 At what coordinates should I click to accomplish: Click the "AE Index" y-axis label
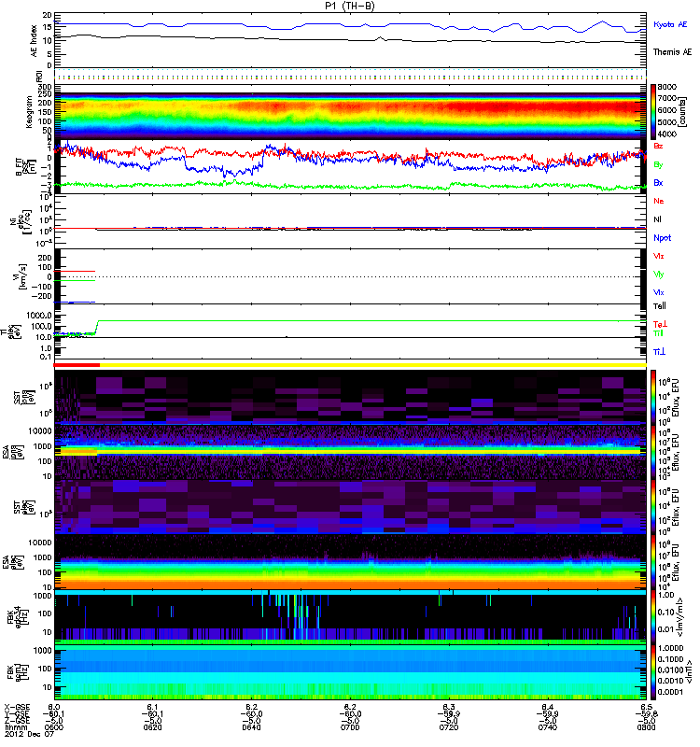tap(34, 41)
